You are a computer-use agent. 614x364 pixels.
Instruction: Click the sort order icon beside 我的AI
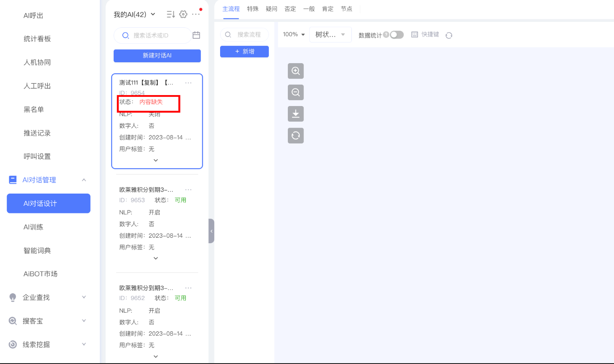point(170,14)
